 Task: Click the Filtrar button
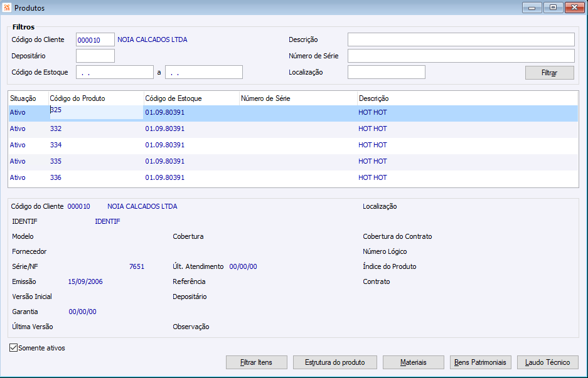coord(549,73)
